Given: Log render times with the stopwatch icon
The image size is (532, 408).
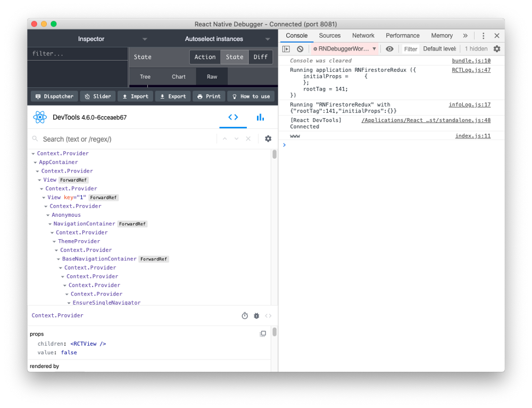Looking at the screenshot, I should 245,315.
